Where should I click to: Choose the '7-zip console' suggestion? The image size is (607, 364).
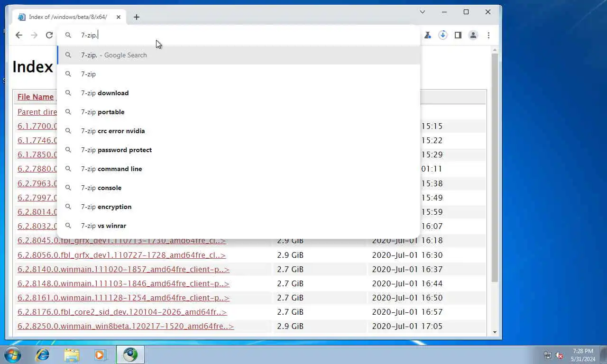pyautogui.click(x=239, y=188)
